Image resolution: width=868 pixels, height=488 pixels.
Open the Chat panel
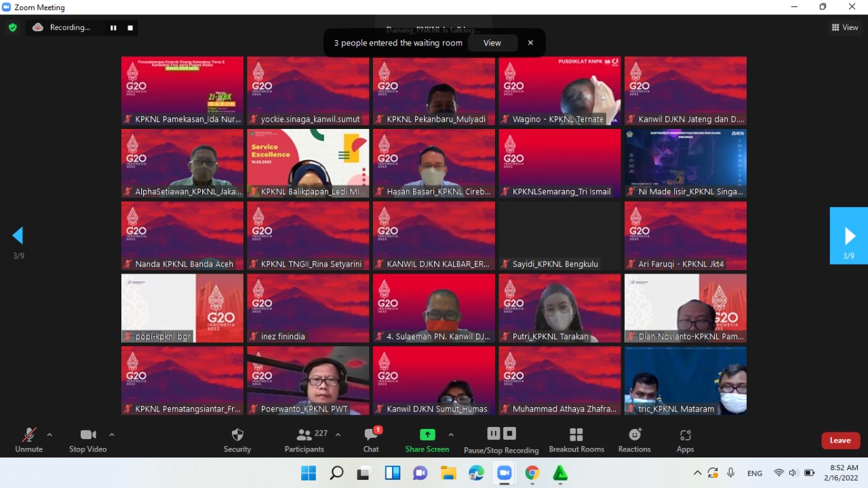click(x=371, y=439)
